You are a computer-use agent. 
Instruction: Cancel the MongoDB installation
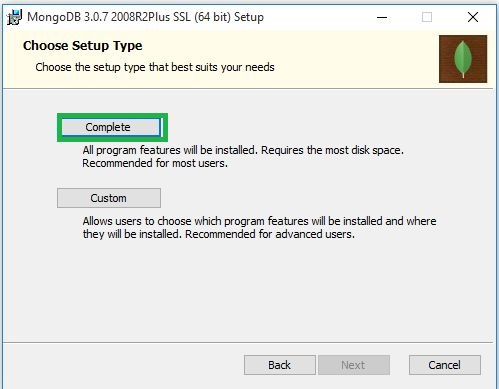(x=445, y=365)
